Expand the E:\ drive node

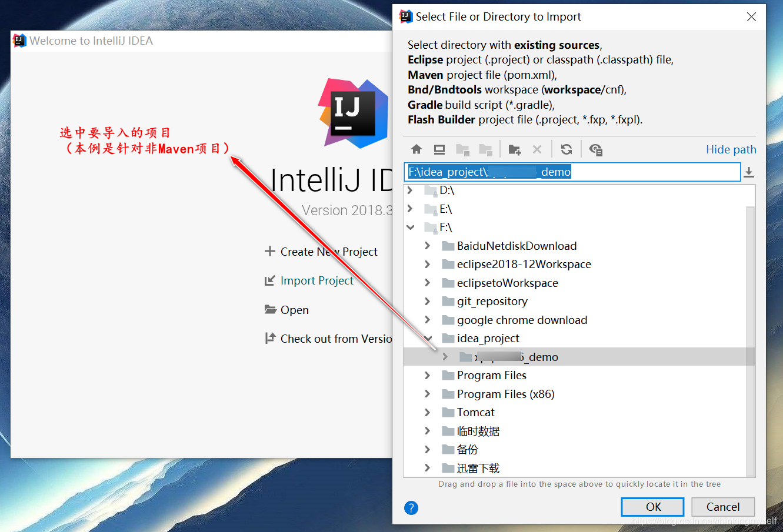coord(410,209)
